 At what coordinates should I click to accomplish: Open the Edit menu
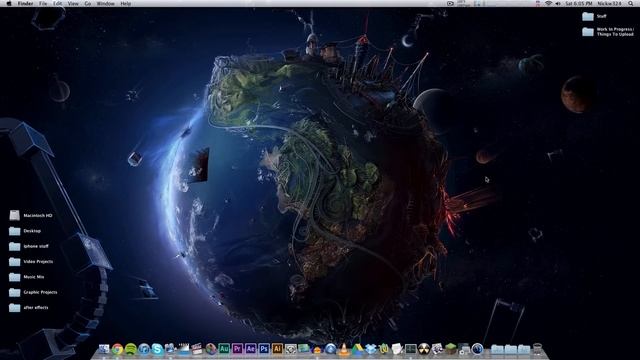(x=58, y=3)
